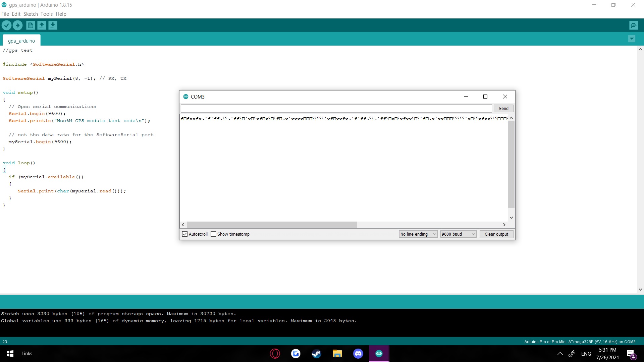This screenshot has height=362, width=644.
Task: Open the Sketch menu
Action: 31,14
